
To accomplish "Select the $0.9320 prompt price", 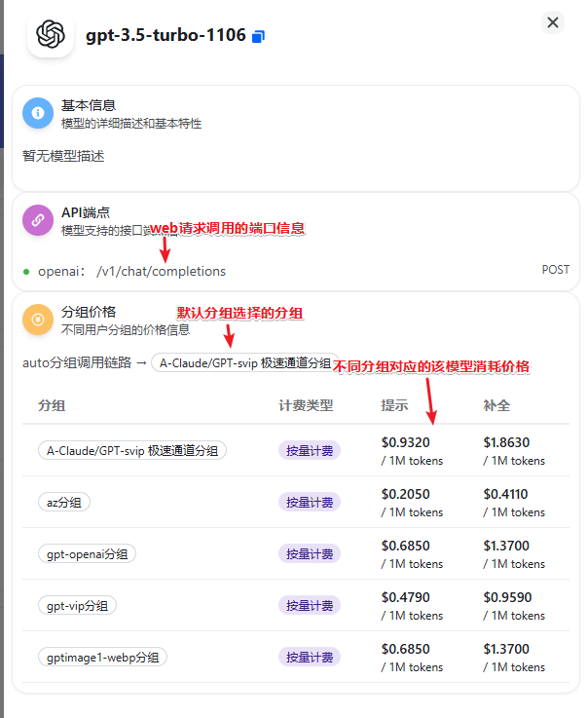I will click(405, 442).
